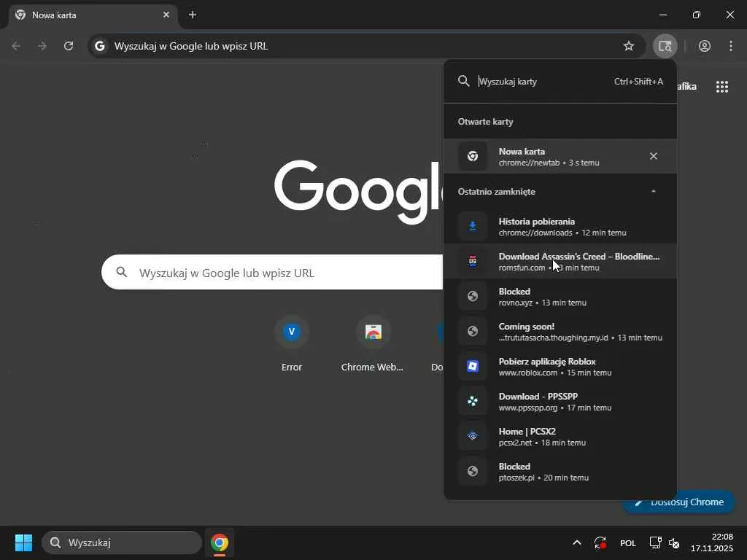Click the sync tray icon with red dot
747x560 pixels.
[x=600, y=542]
